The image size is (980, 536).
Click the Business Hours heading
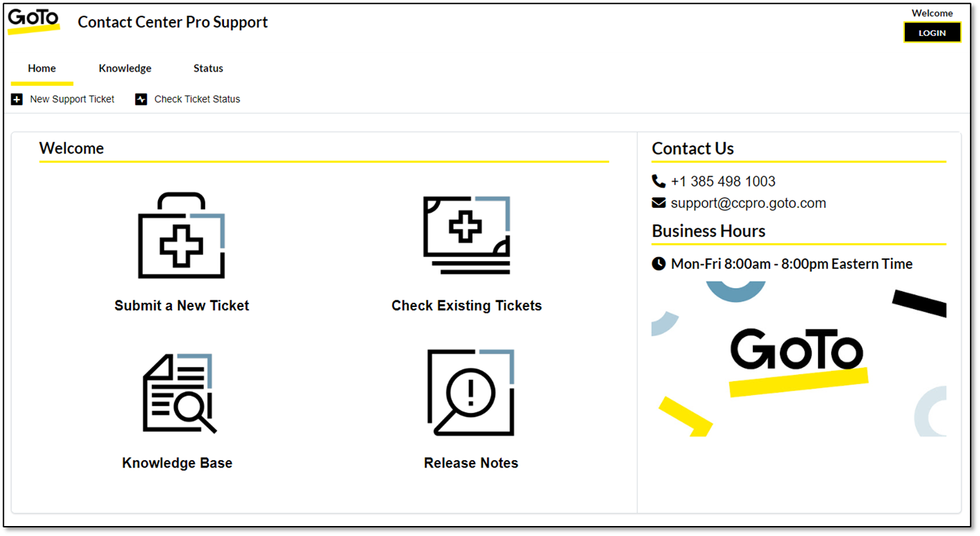709,231
